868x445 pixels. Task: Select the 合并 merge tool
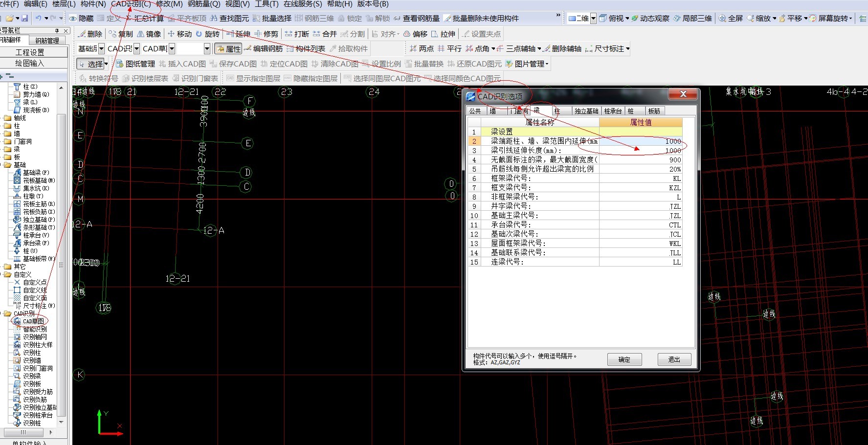(325, 34)
